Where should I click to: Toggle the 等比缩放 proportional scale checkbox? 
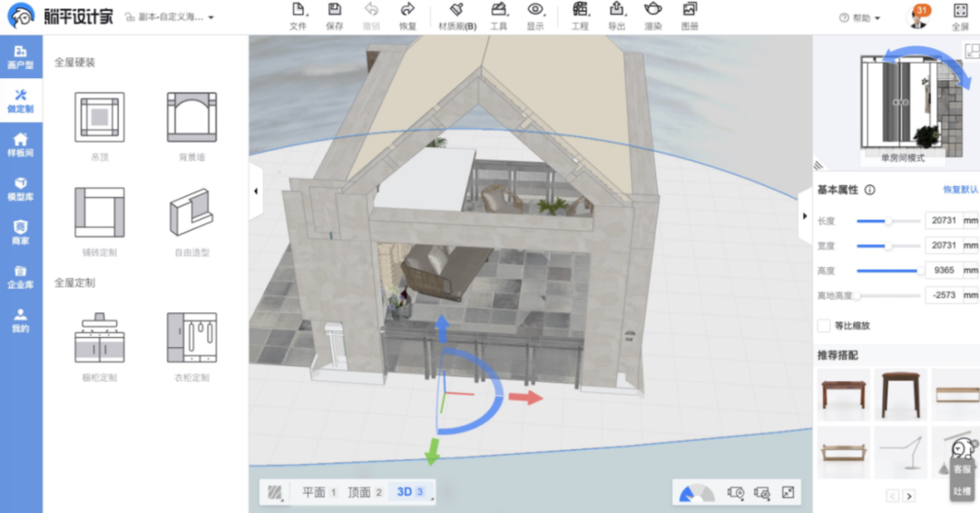[x=824, y=325]
